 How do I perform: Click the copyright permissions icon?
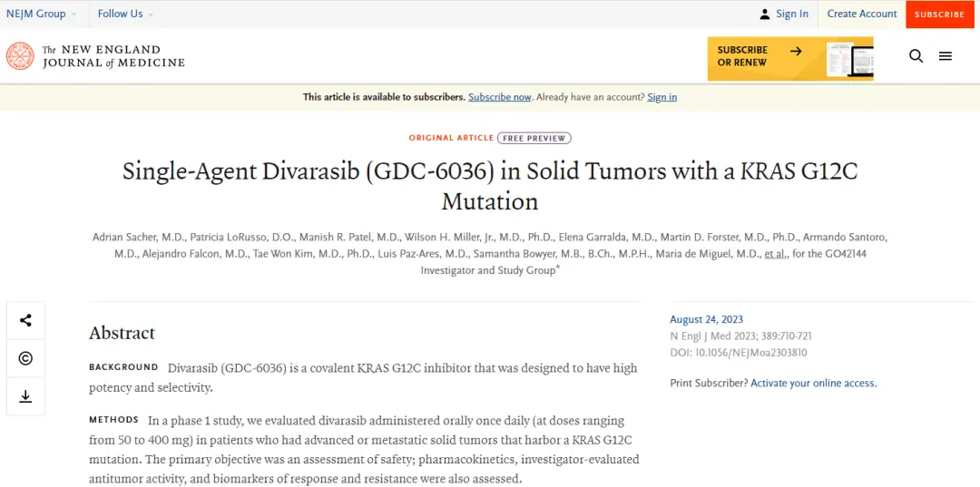(25, 358)
